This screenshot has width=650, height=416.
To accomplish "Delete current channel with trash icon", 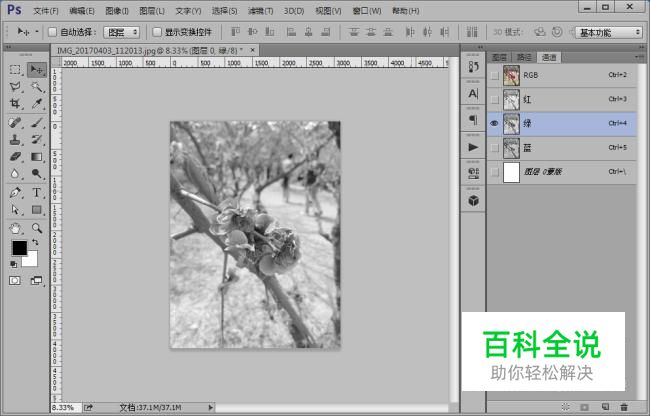I will tap(624, 407).
